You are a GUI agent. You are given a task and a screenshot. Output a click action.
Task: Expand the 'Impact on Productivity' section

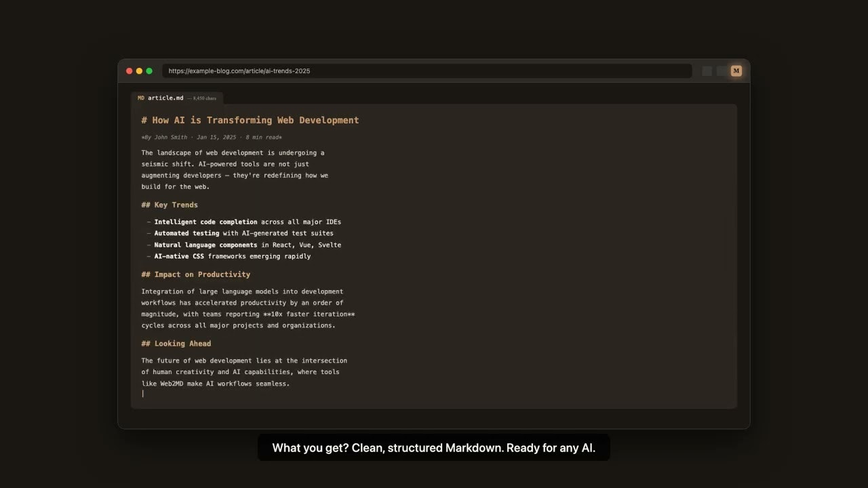(x=196, y=274)
